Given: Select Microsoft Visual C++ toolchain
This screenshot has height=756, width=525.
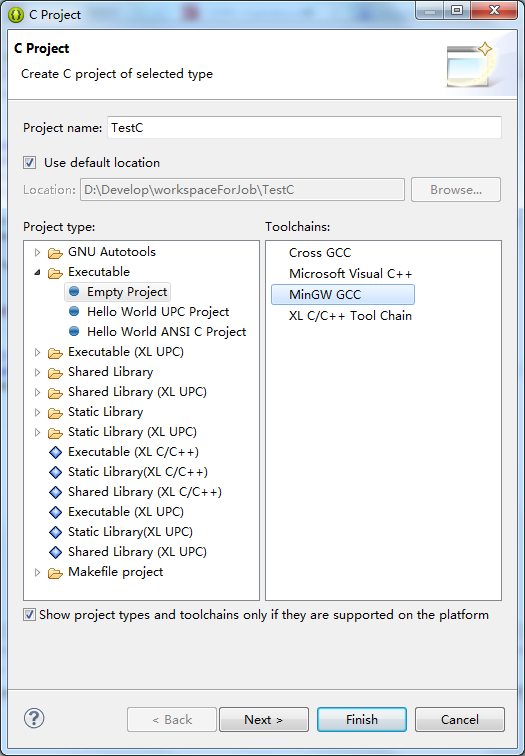Looking at the screenshot, I should coord(350,273).
